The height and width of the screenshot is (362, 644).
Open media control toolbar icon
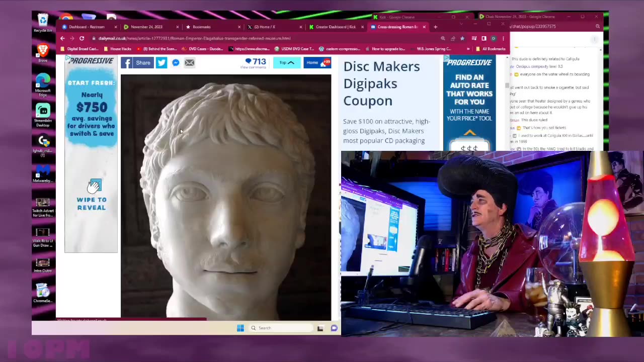(474, 38)
